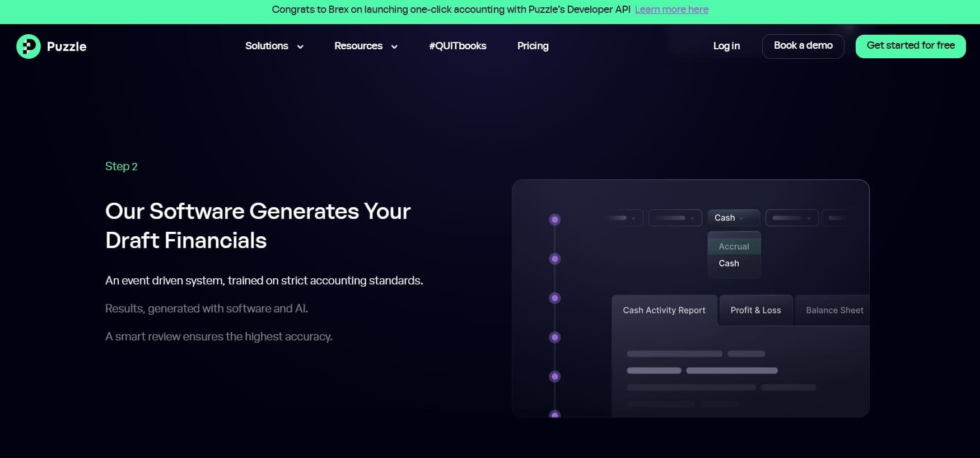Click the topmost purple timeline dot
Viewport: 980px width, 458px height.
tap(554, 219)
